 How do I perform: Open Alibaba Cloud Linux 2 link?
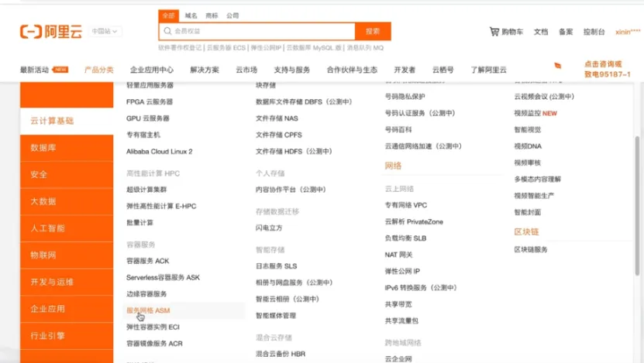coord(160,152)
